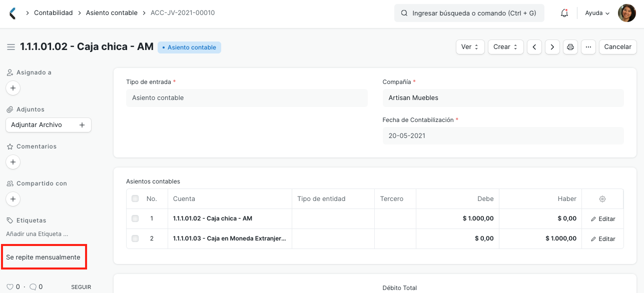Click the search magnifier icon
The height and width of the screenshot is (293, 644).
pyautogui.click(x=404, y=13)
